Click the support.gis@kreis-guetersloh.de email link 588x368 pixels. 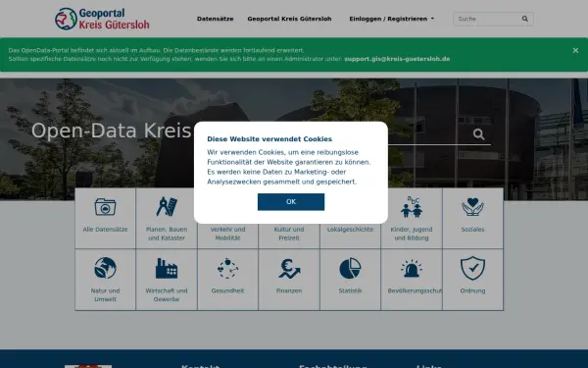397,59
